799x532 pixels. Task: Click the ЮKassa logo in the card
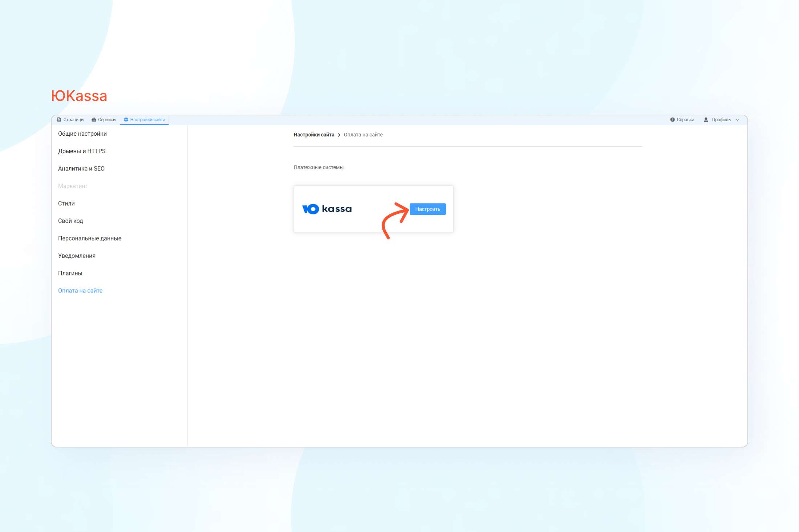coord(327,209)
